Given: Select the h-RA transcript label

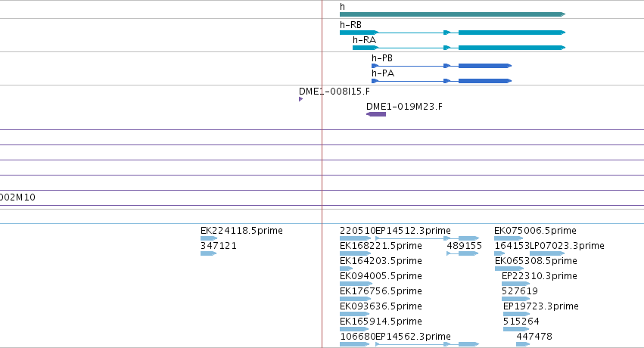Looking at the screenshot, I should pyautogui.click(x=364, y=40).
